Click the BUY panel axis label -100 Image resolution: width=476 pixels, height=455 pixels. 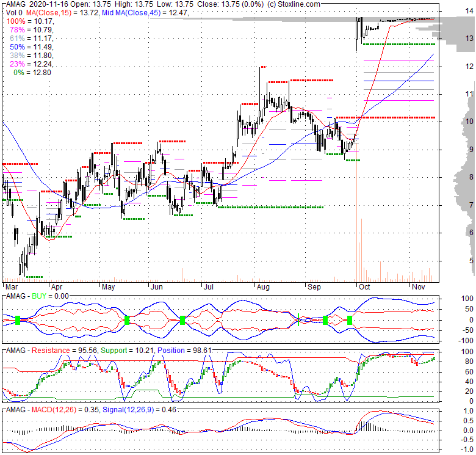(466, 341)
